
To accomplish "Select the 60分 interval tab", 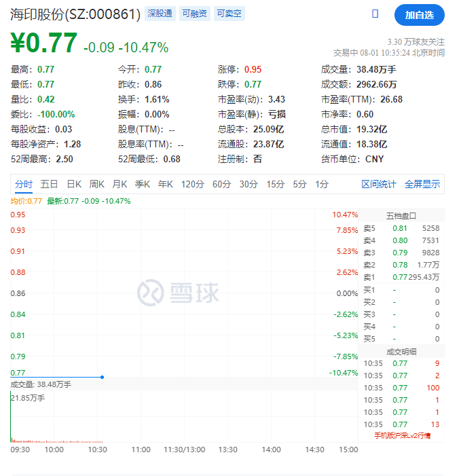I will (x=221, y=184).
